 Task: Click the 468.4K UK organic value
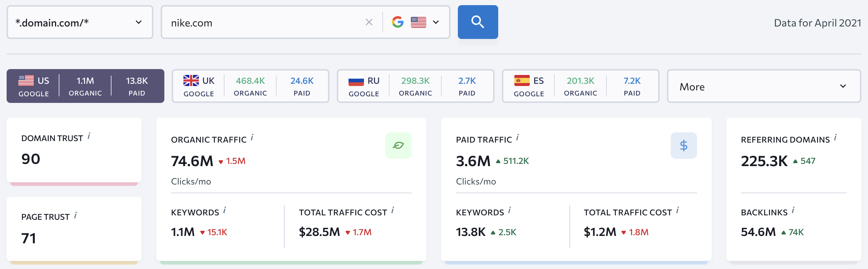(x=251, y=80)
